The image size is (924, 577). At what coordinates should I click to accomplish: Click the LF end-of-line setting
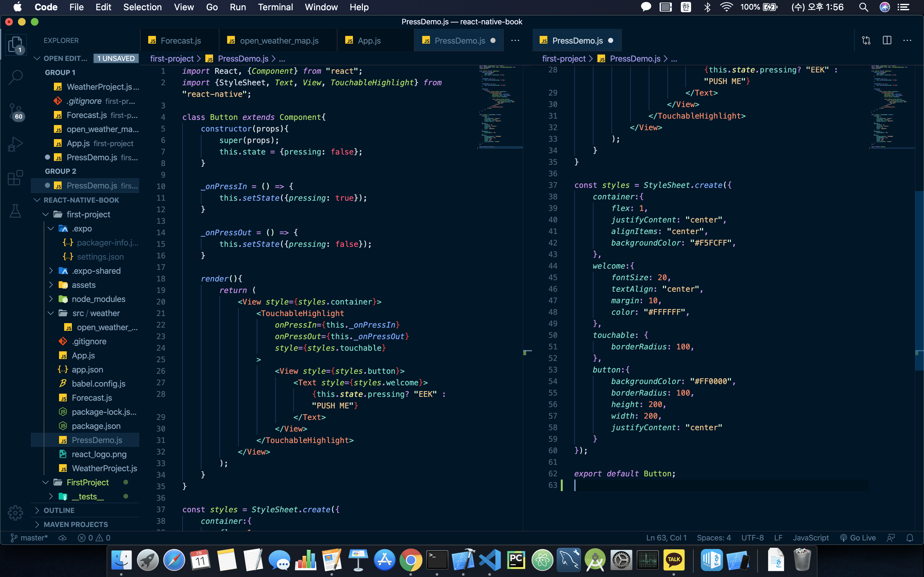[x=778, y=538]
